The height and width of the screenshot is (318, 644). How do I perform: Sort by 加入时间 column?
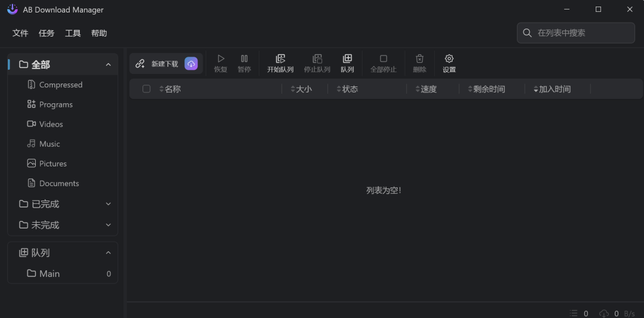click(x=552, y=89)
